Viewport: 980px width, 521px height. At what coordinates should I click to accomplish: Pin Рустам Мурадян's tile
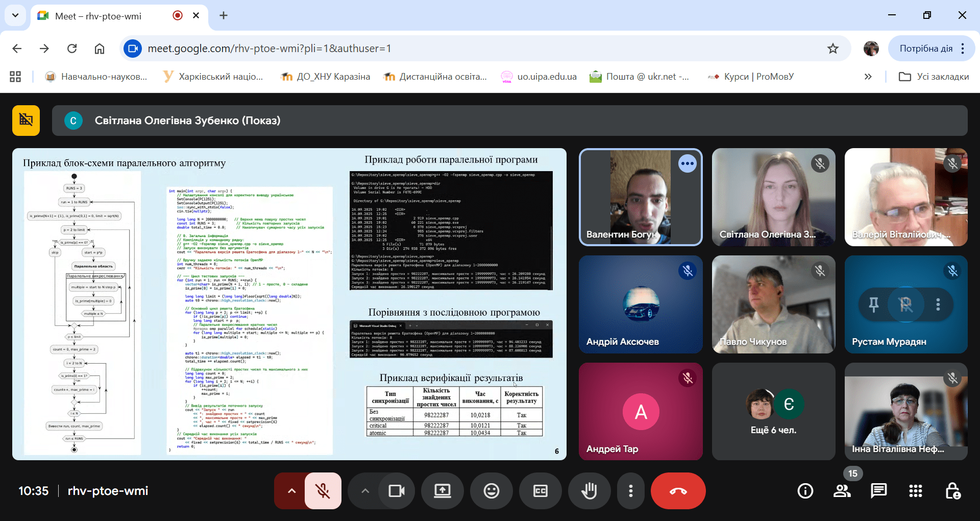click(x=873, y=304)
